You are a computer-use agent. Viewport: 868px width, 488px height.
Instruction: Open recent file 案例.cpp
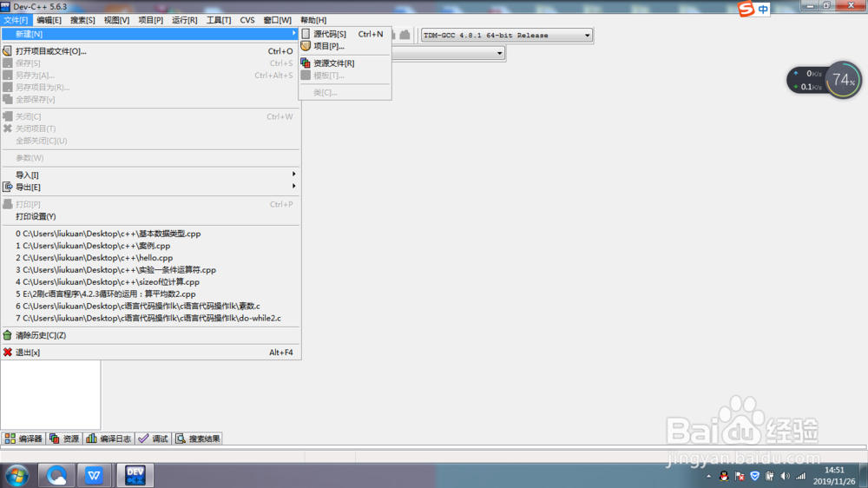coord(150,246)
